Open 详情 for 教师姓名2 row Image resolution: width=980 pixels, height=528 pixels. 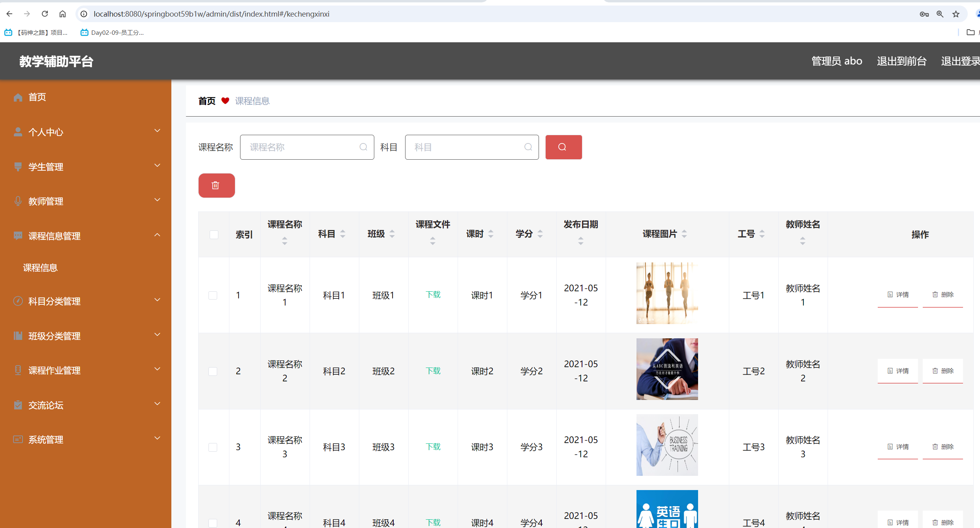pos(898,371)
